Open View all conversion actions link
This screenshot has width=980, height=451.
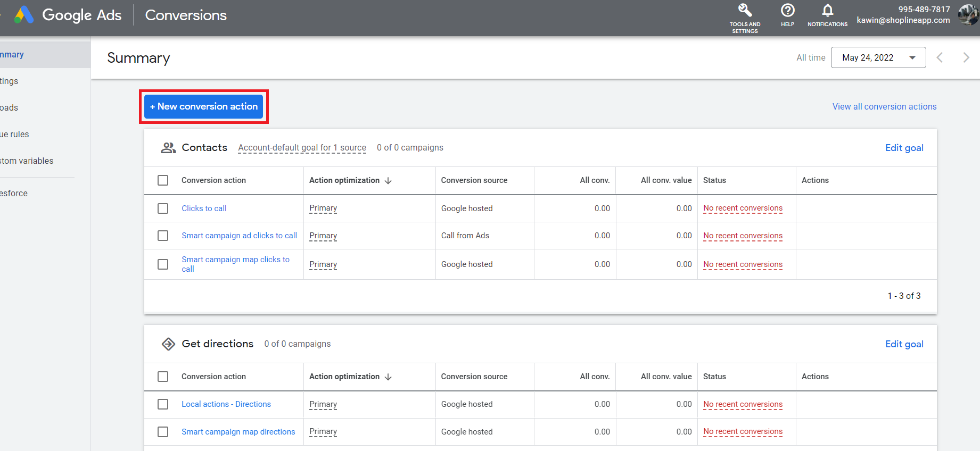coord(884,106)
